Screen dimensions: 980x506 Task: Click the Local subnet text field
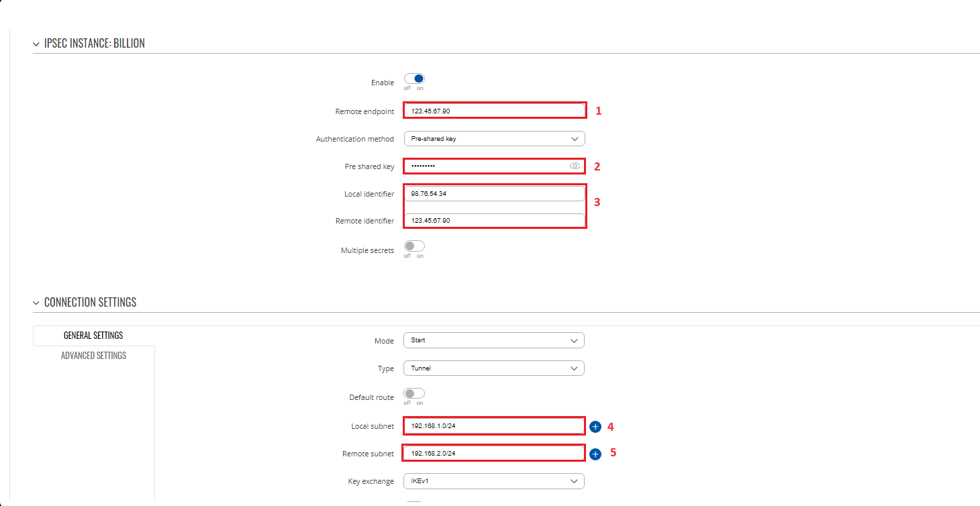tap(494, 426)
